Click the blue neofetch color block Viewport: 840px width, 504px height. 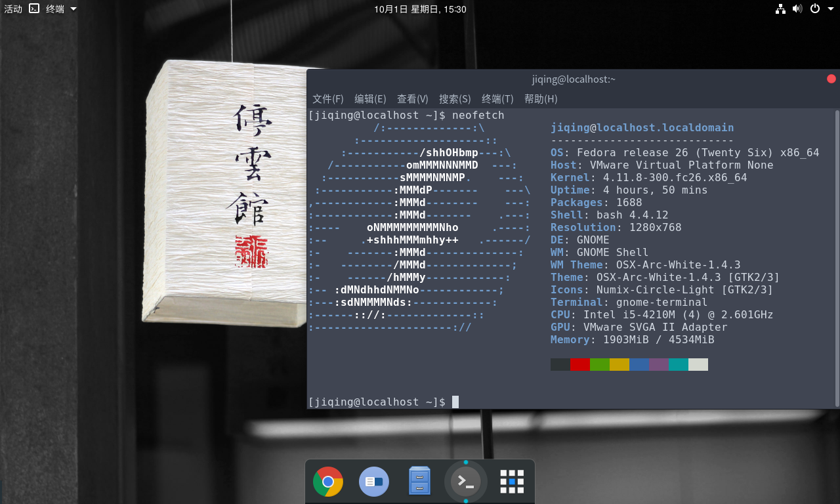coord(639,364)
